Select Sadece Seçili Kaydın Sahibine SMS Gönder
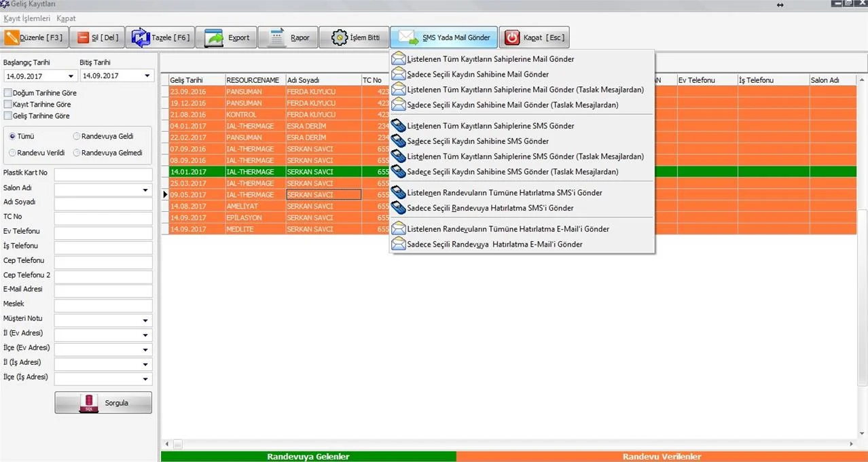 pyautogui.click(x=522, y=141)
